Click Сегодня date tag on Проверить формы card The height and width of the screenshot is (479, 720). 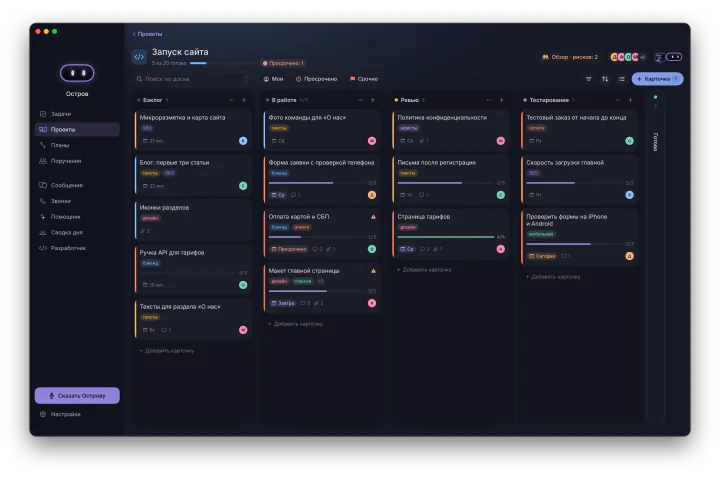pyautogui.click(x=542, y=256)
